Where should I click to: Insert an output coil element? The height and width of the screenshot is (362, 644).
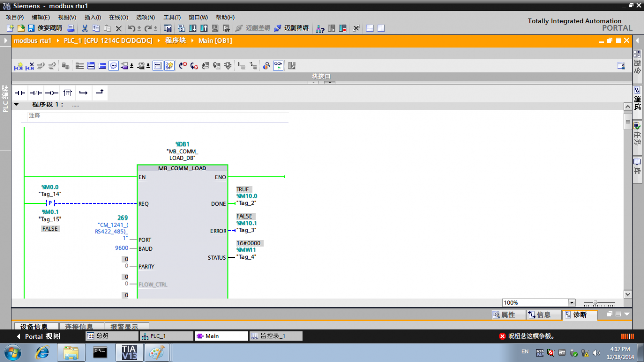click(52, 93)
